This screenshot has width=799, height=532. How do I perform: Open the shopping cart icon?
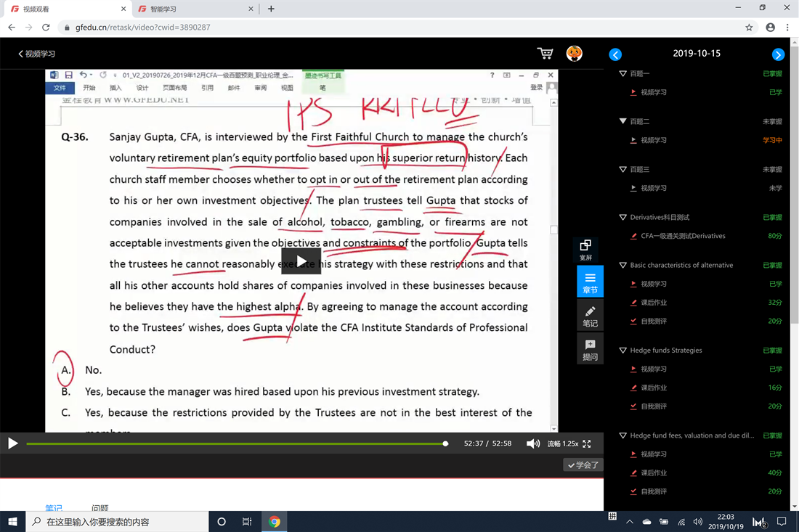coord(545,53)
